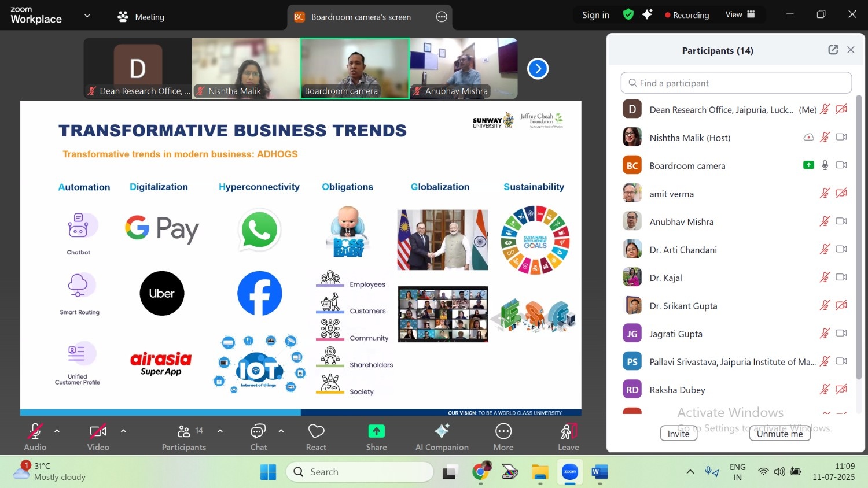Toggle Dean Research Office's muted mic icon
Image resolution: width=868 pixels, height=488 pixels.
(825, 109)
